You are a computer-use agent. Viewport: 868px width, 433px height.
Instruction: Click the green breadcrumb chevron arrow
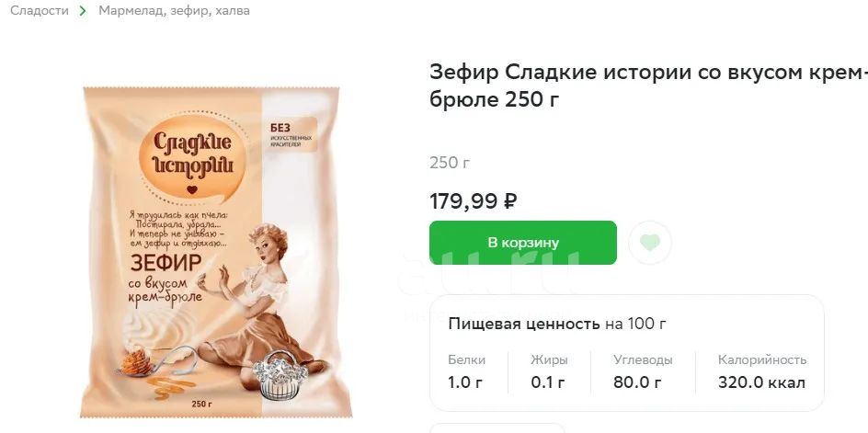click(x=83, y=10)
